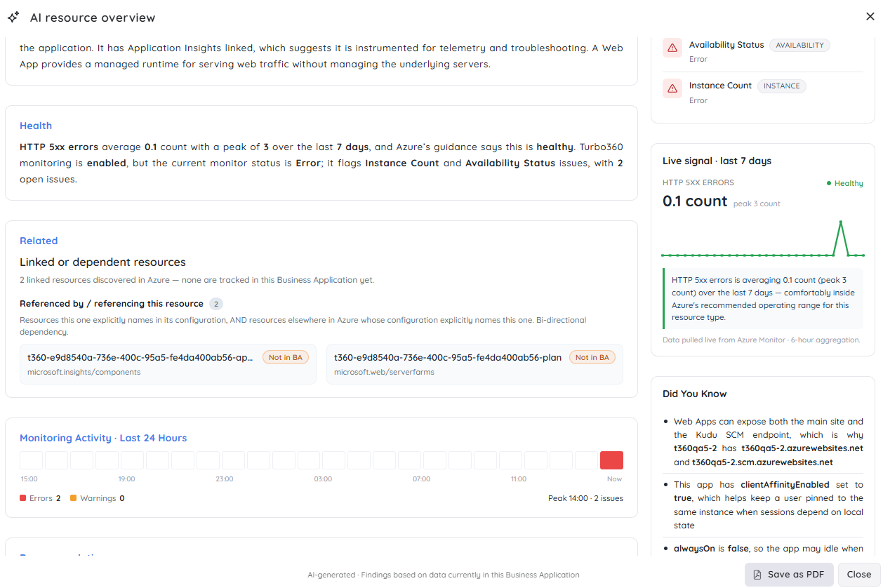Click the Related section heading

point(39,241)
